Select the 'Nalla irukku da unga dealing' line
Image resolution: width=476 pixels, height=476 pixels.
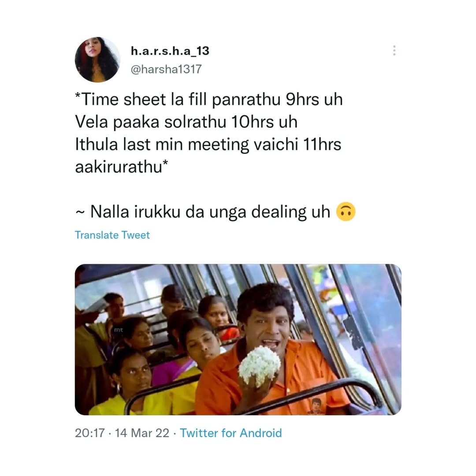210,212
